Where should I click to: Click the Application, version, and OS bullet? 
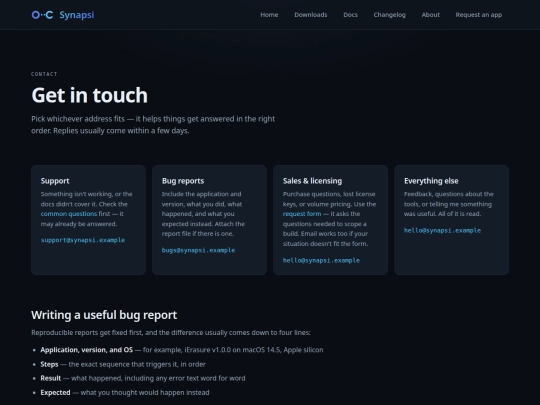pos(182,350)
